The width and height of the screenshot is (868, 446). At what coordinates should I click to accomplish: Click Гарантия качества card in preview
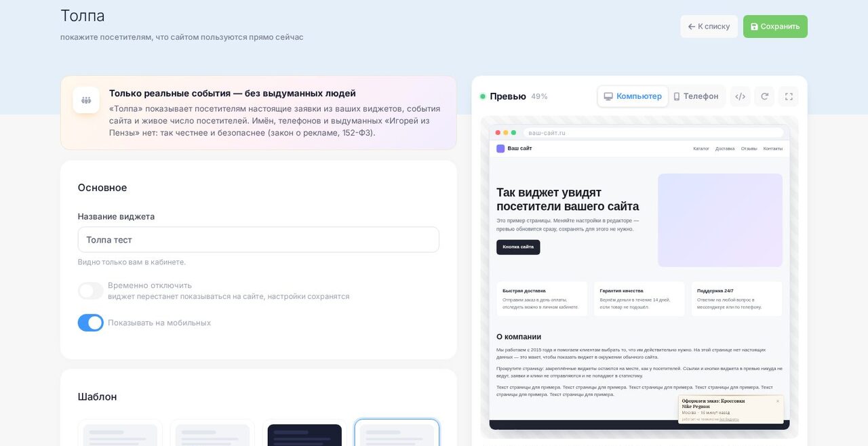639,299
